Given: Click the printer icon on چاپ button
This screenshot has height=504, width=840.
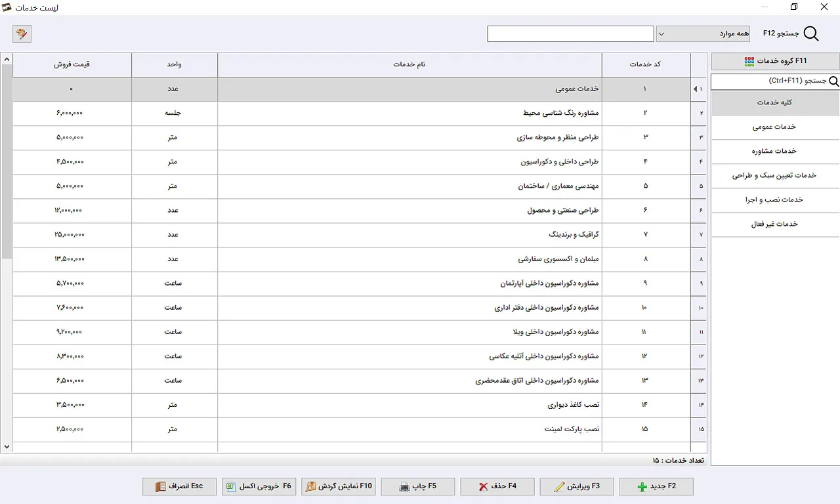Looking at the screenshot, I should pyautogui.click(x=405, y=487).
